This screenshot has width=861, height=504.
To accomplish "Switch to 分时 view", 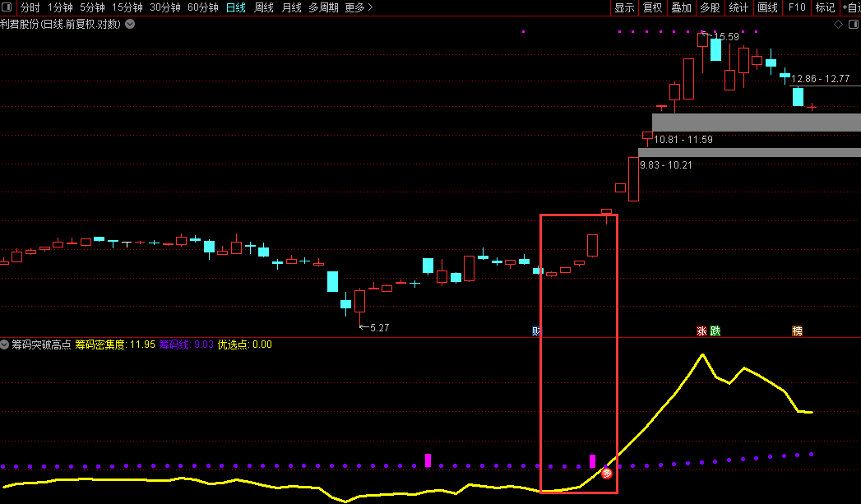I will click(x=30, y=7).
